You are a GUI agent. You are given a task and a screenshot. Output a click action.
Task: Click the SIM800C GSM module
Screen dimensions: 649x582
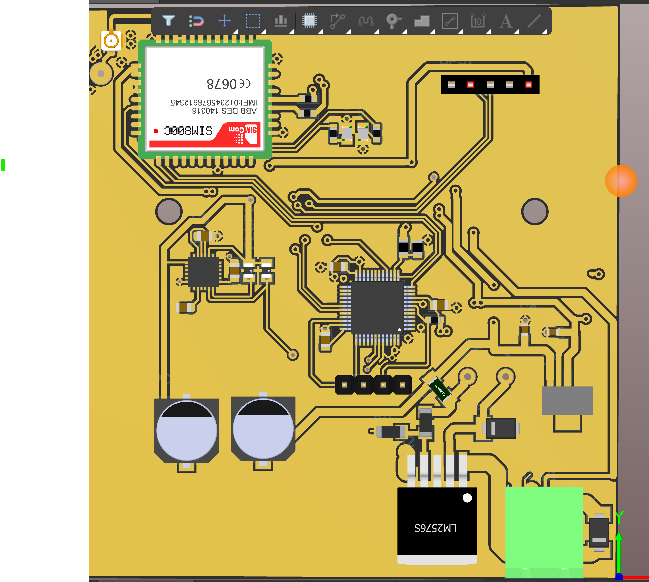[205, 98]
